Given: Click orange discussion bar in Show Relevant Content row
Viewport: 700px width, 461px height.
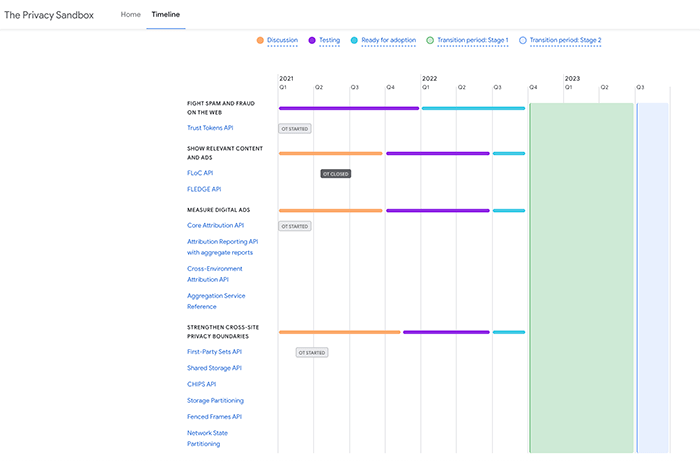Looking at the screenshot, I should tap(331, 154).
